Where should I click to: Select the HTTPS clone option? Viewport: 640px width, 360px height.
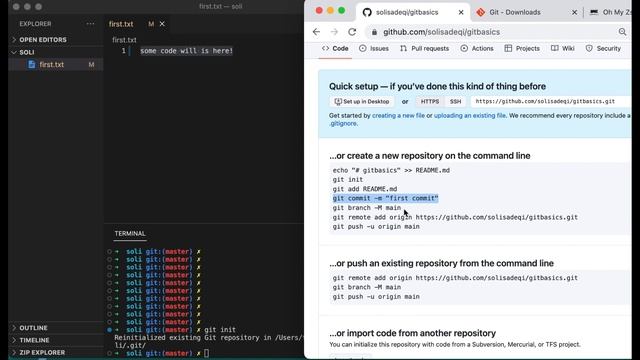430,102
